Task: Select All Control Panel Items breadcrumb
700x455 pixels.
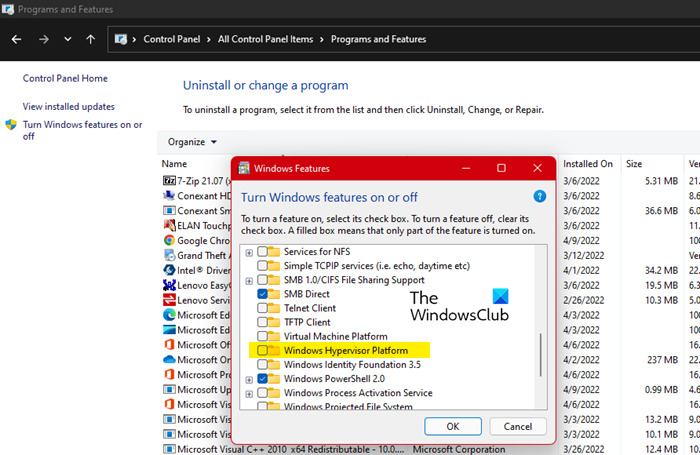Action: click(x=265, y=39)
